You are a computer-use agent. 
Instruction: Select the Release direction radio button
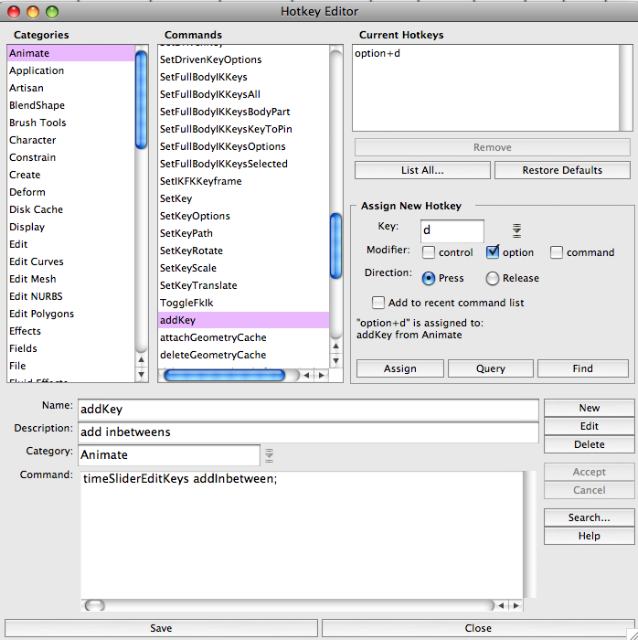pos(492,278)
